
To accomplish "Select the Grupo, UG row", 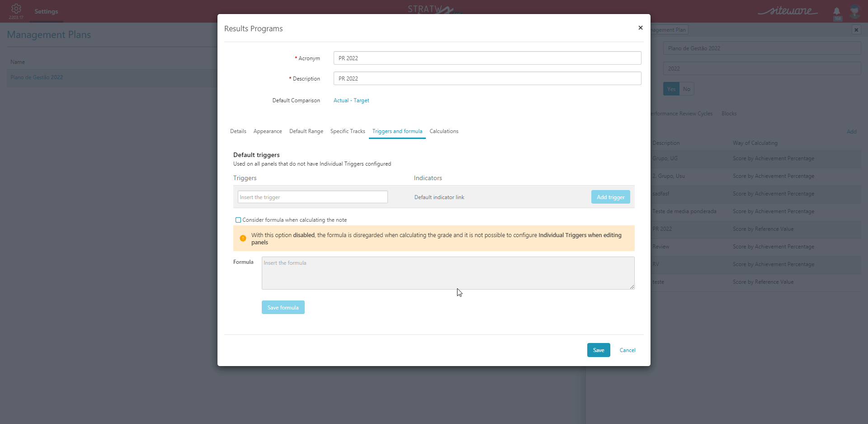I will [756, 158].
